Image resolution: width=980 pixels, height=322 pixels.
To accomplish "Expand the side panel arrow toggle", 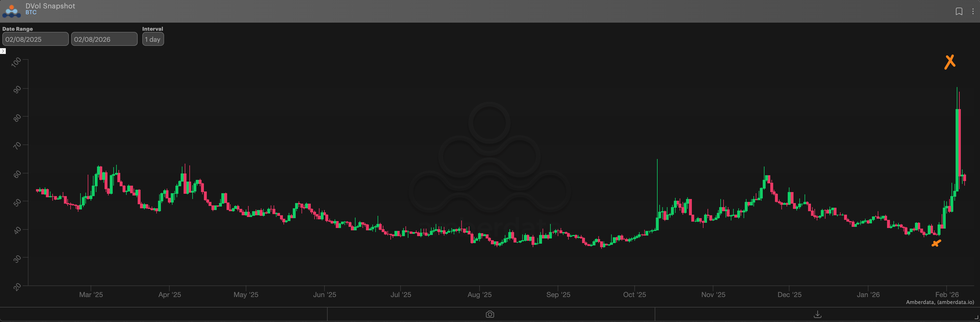I will [x=3, y=51].
